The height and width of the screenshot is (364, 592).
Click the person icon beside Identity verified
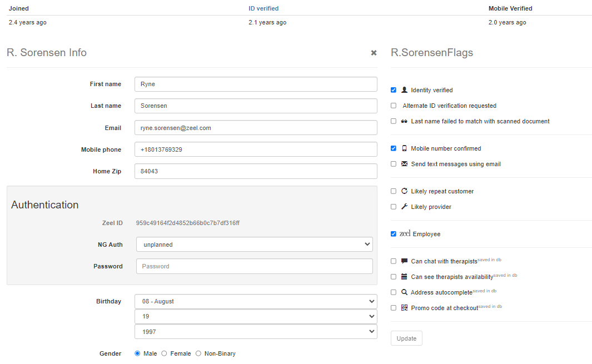point(404,90)
